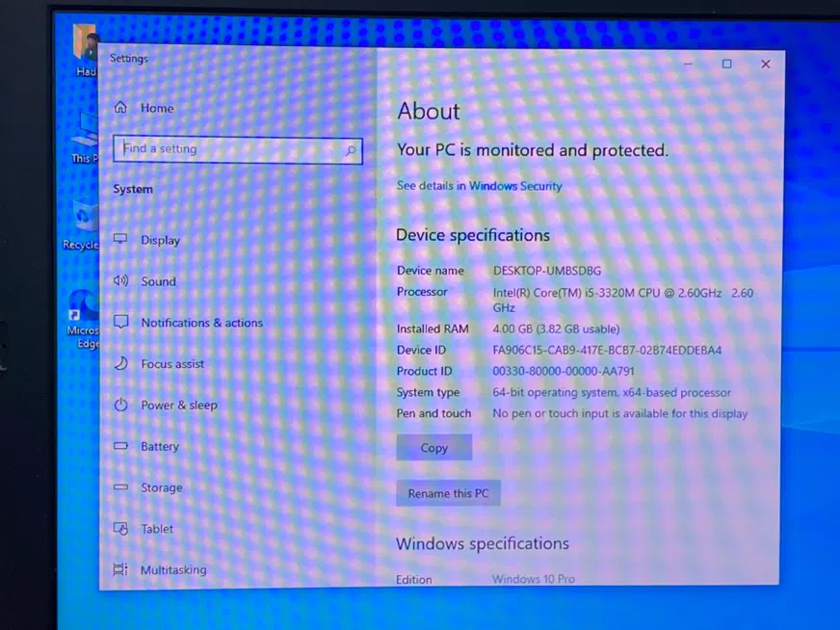The image size is (840, 630).
Task: Copy the device specifications
Action: click(433, 448)
